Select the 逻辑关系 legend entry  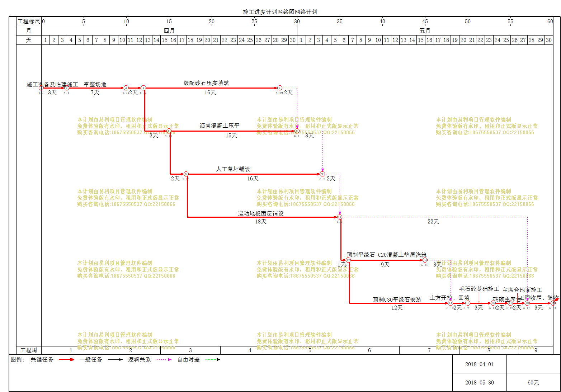pyautogui.click(x=140, y=359)
